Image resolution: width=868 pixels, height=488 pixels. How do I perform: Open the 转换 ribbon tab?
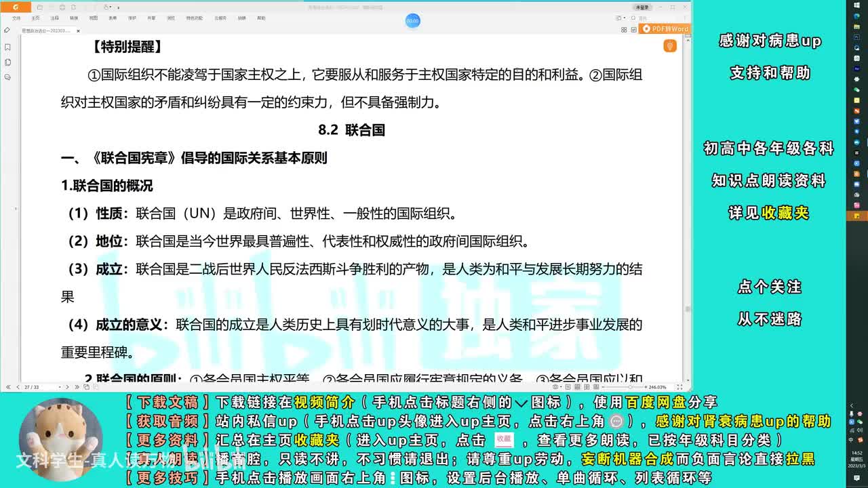click(x=74, y=18)
